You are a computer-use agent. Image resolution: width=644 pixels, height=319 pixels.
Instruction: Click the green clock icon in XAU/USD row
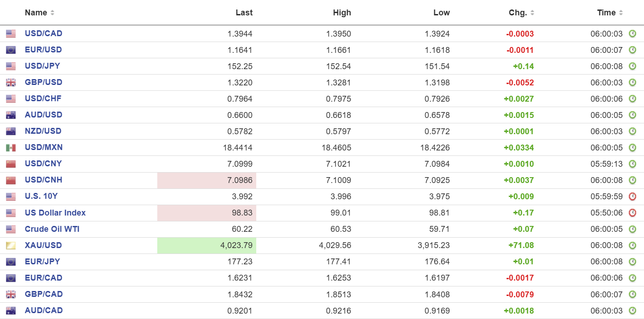pos(633,245)
